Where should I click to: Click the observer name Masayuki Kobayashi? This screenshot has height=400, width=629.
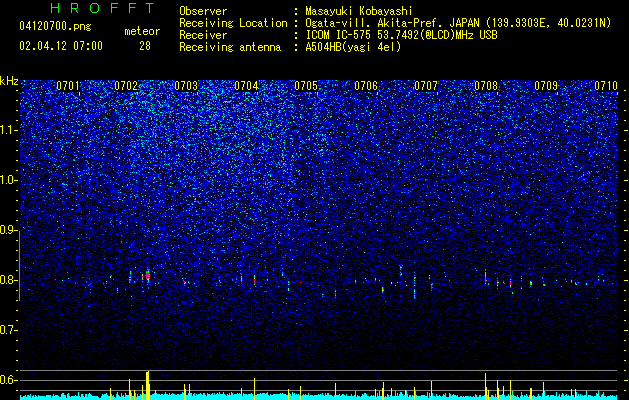358,11
